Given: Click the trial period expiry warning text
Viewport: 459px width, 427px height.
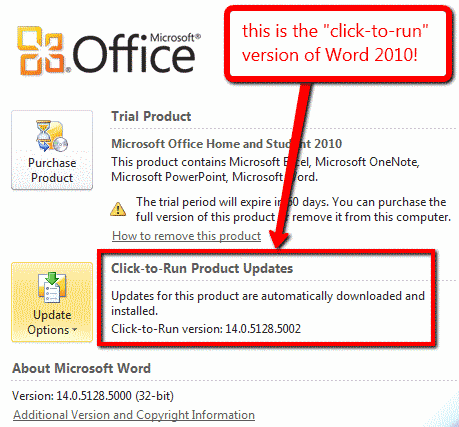Looking at the screenshot, I should coord(293,209).
